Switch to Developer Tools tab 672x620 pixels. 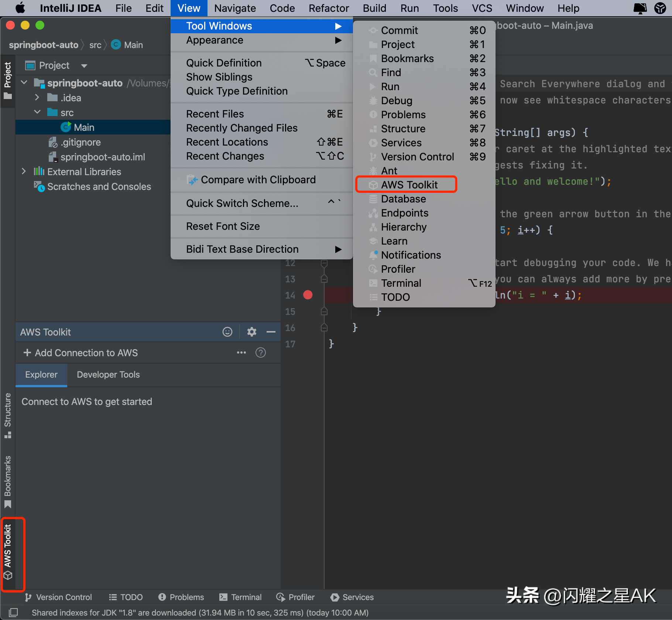108,375
